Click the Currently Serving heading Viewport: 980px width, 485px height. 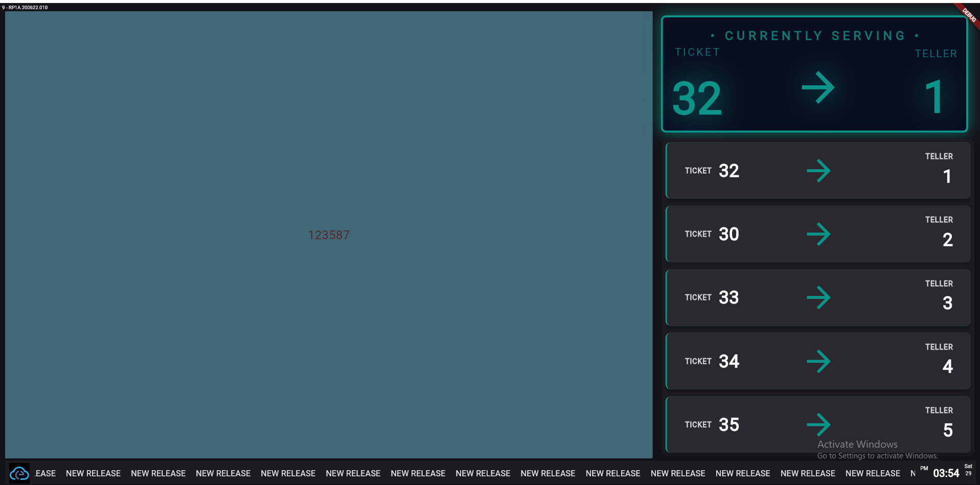pyautogui.click(x=815, y=36)
